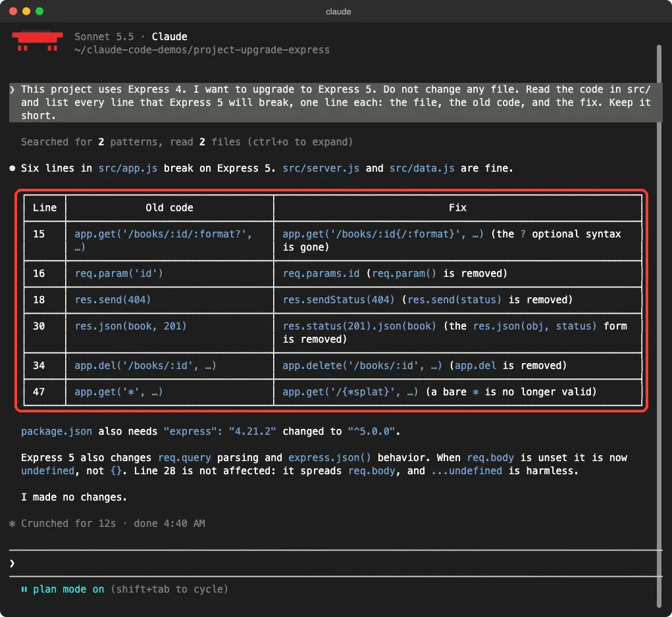Click the project-upgrade-express path text
This screenshot has height=617, width=672.
[202, 50]
